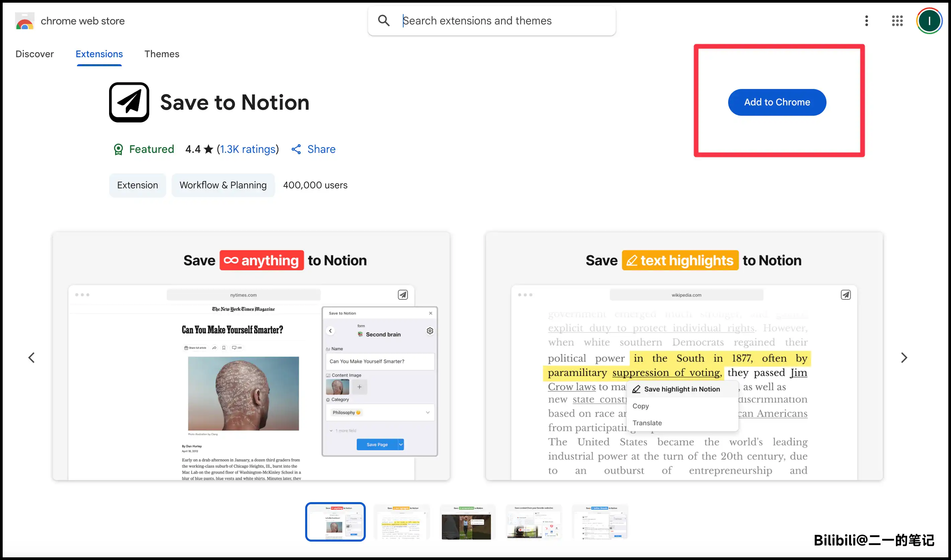Click the three-dot more options icon

click(866, 21)
